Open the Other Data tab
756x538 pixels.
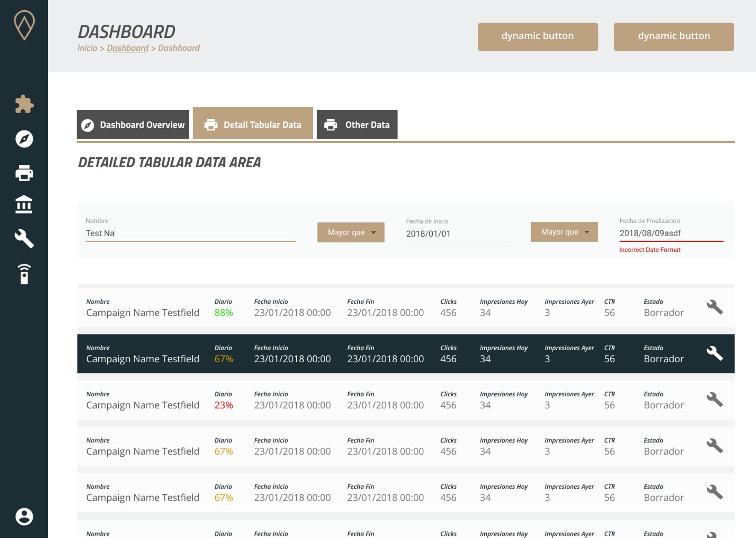[x=357, y=125]
